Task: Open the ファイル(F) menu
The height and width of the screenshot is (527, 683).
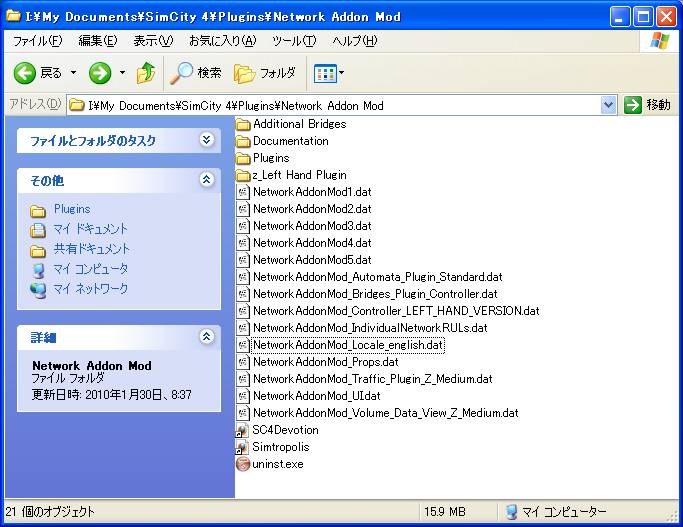Action: click(38, 41)
